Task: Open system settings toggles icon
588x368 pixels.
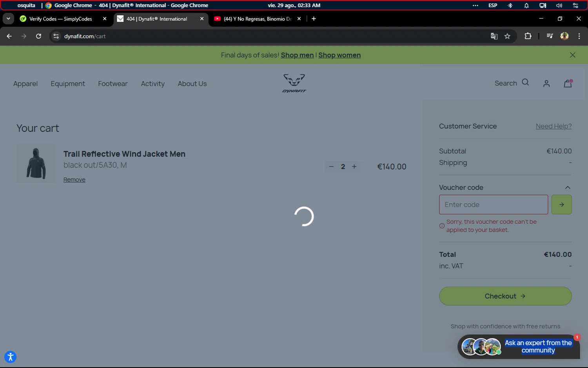Action: click(x=575, y=5)
